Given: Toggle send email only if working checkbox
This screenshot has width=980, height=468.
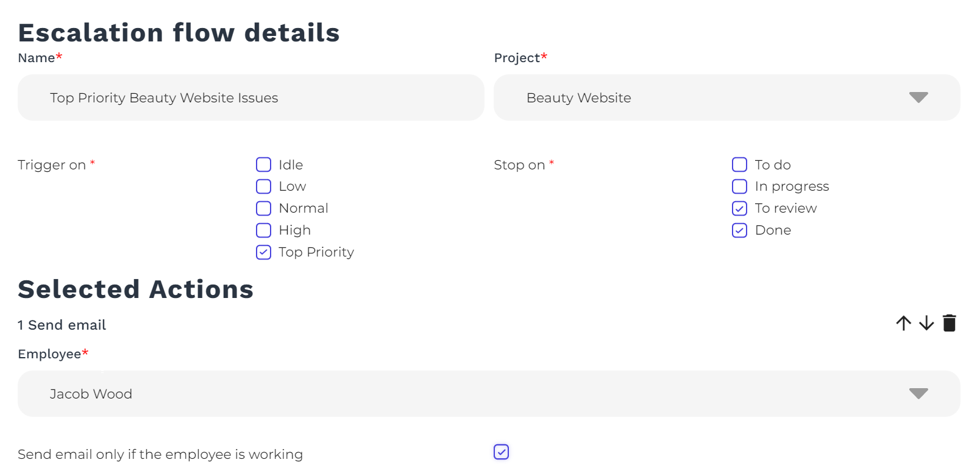Looking at the screenshot, I should point(501,452).
